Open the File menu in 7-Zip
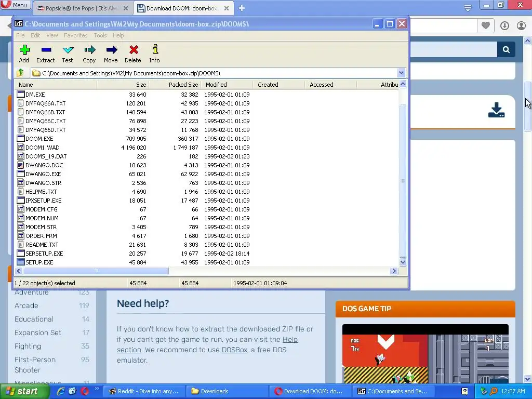 pyautogui.click(x=20, y=35)
